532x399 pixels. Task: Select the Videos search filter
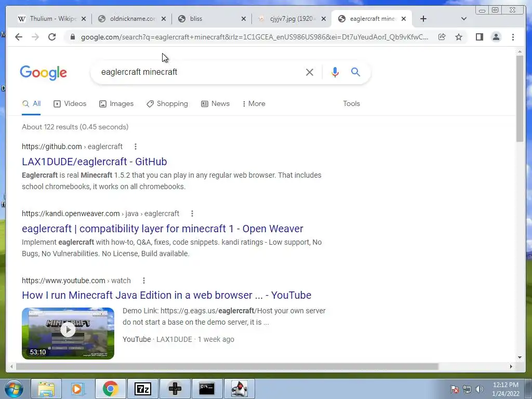pyautogui.click(x=70, y=104)
